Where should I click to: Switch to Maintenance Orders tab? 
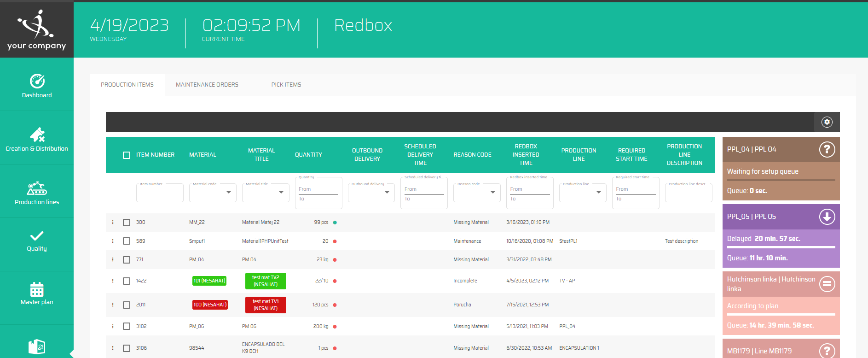click(207, 85)
